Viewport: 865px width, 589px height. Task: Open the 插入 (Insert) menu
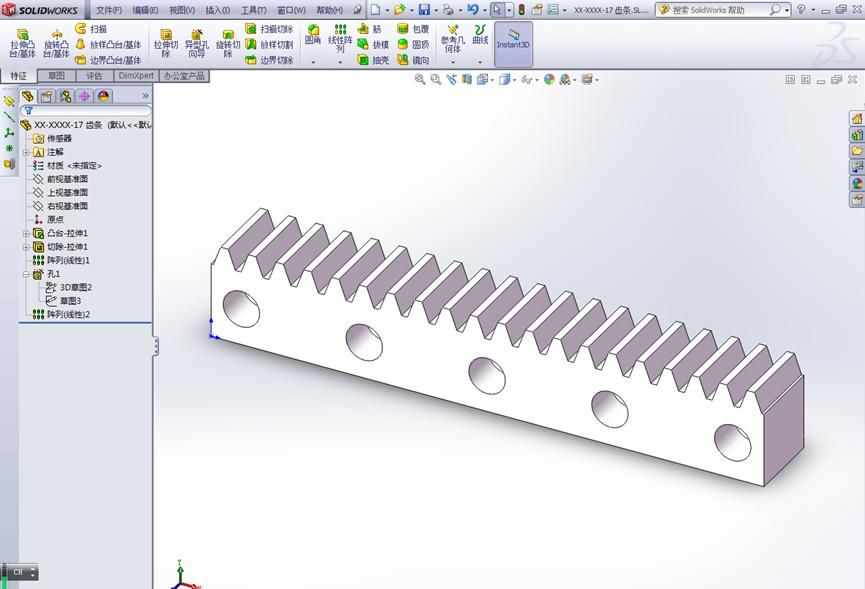[x=215, y=8]
